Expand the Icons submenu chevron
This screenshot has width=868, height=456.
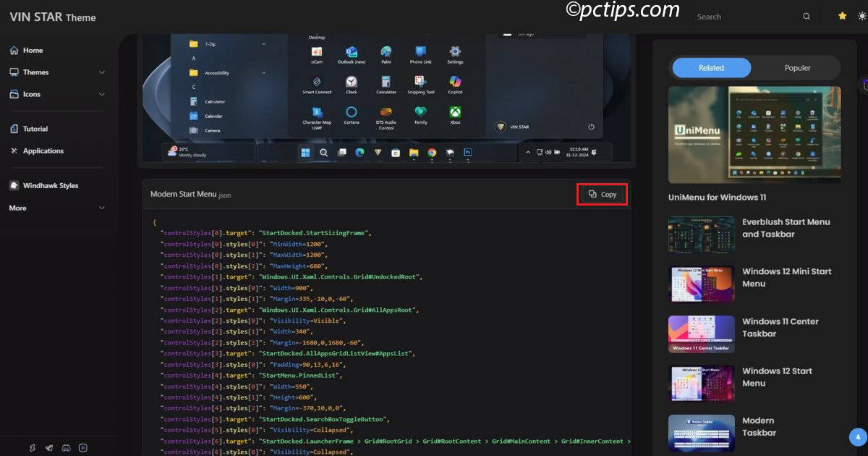point(102,94)
